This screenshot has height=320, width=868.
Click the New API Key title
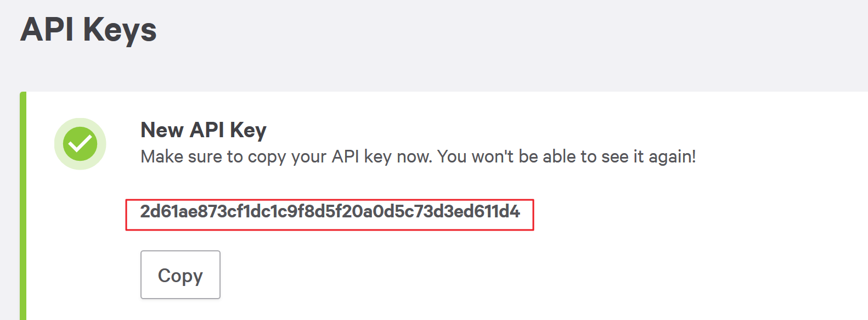[x=204, y=131]
